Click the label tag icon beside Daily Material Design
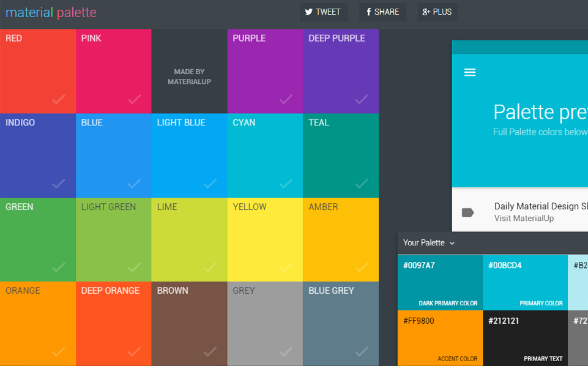This screenshot has width=588, height=366. tap(468, 212)
